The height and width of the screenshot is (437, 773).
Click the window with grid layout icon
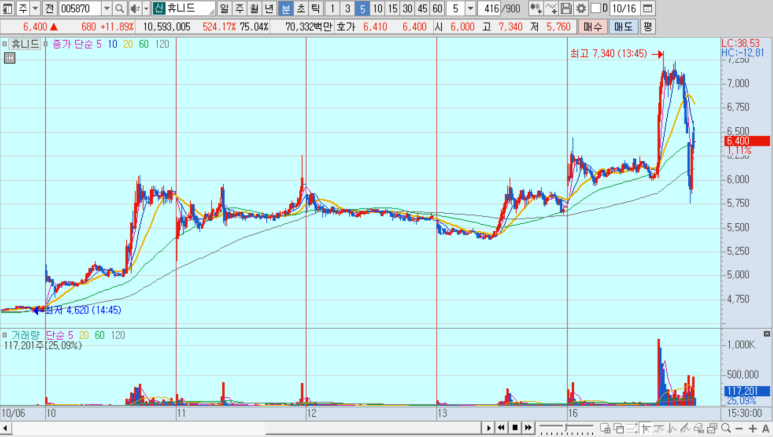(605, 428)
